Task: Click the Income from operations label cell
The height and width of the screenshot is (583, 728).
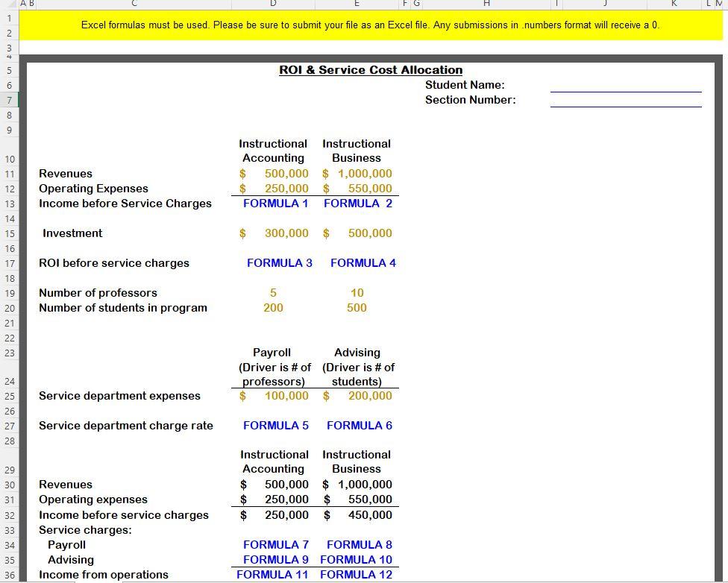Action: 104,575
